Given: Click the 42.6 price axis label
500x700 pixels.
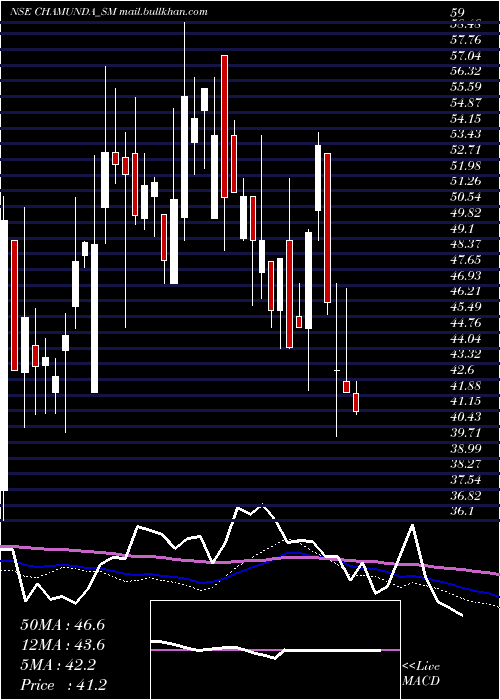Looking at the screenshot, I should (462, 370).
